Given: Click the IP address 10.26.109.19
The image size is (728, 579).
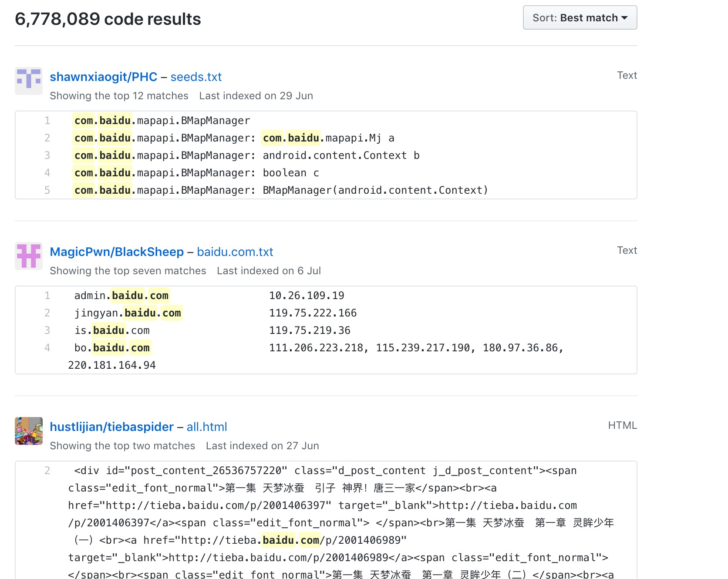Looking at the screenshot, I should click(307, 296).
